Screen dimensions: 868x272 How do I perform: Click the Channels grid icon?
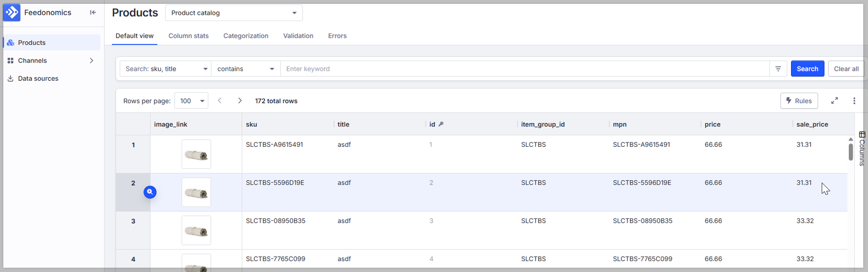point(11,61)
